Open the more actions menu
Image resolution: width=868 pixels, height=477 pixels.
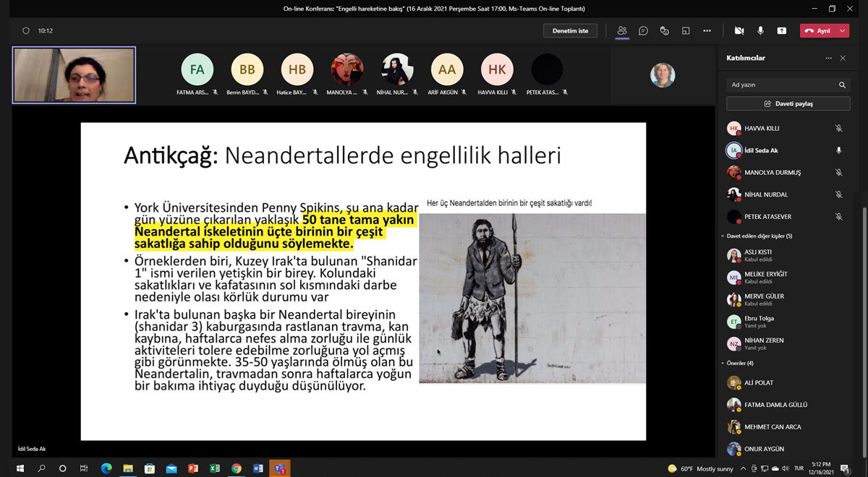[705, 30]
